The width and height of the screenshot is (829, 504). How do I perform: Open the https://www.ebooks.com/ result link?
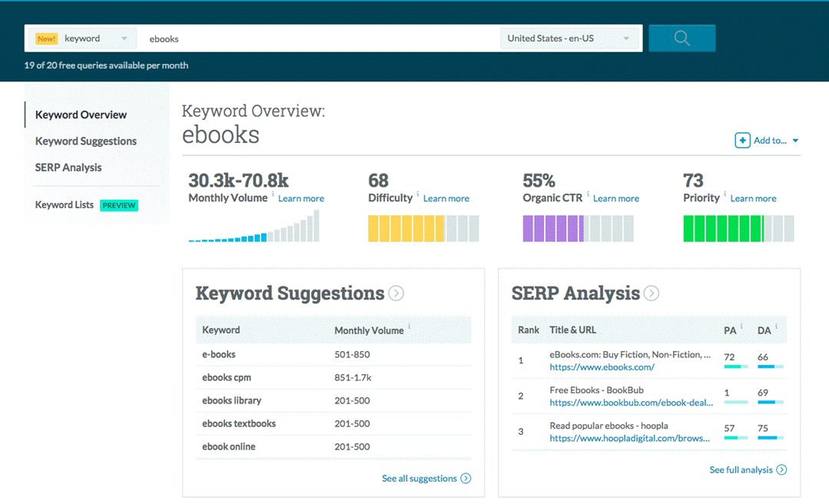pos(602,367)
